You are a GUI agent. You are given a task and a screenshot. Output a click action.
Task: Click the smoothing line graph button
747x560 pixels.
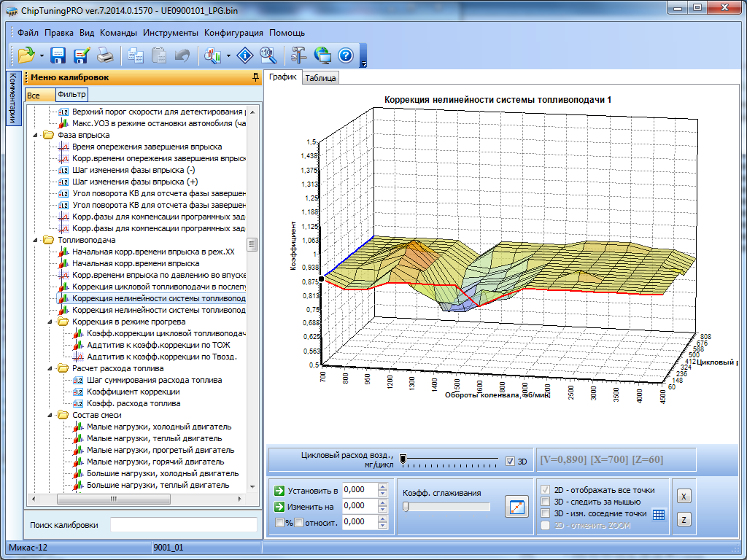516,507
